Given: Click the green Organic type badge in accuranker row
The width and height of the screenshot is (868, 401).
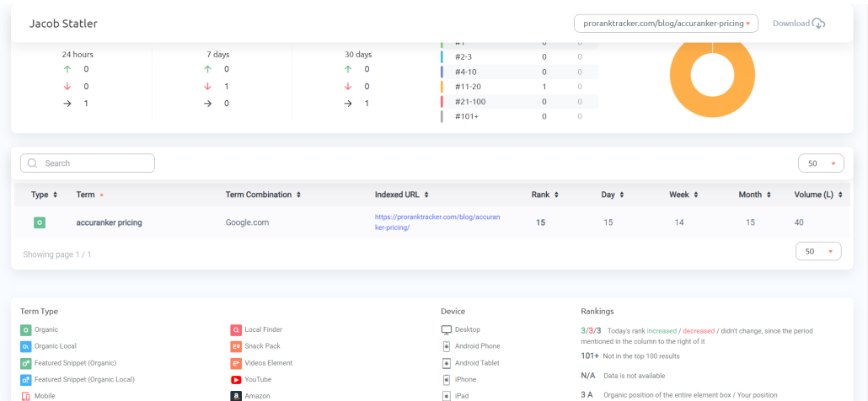Looking at the screenshot, I should coord(40,222).
